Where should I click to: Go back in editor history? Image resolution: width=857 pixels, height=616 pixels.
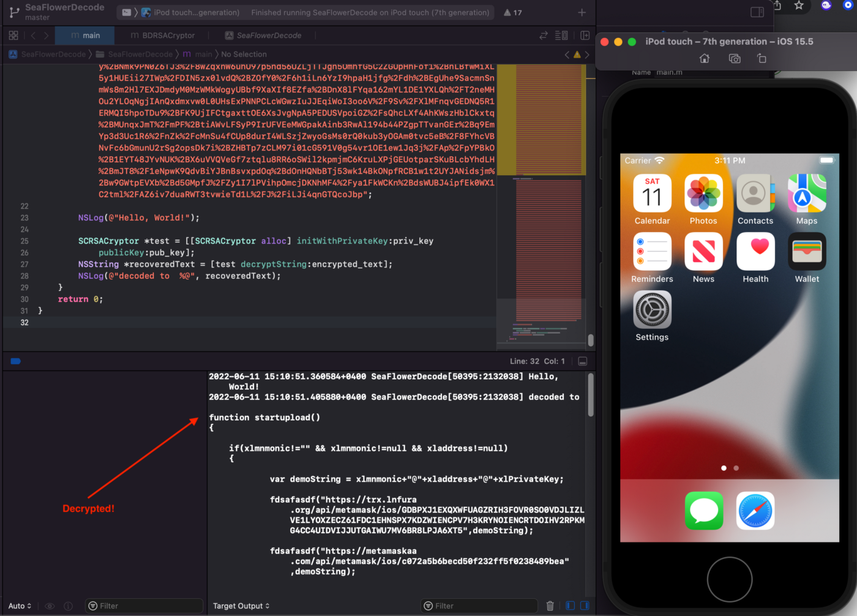click(34, 36)
